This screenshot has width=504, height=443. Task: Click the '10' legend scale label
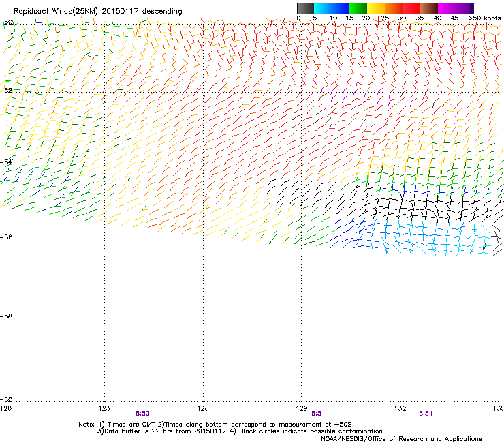coord(333,18)
